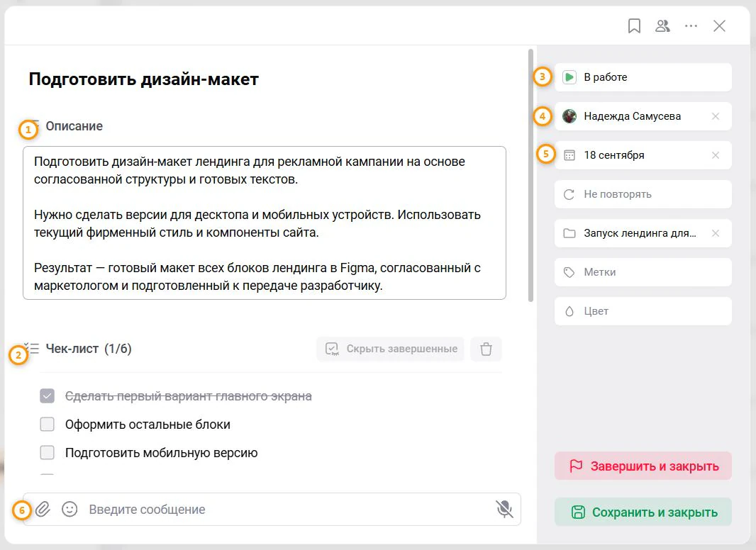Uncheck Сделать первый вариант главного экрана

pos(48,396)
